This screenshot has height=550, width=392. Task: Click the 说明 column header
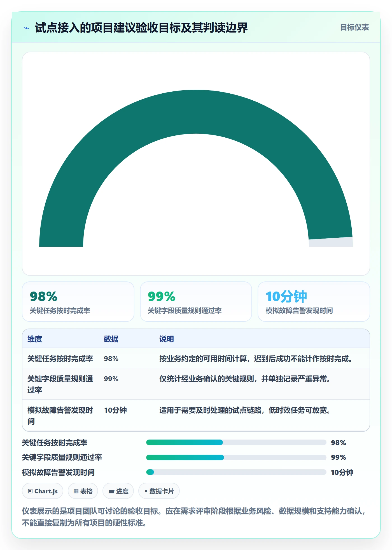[x=167, y=339]
